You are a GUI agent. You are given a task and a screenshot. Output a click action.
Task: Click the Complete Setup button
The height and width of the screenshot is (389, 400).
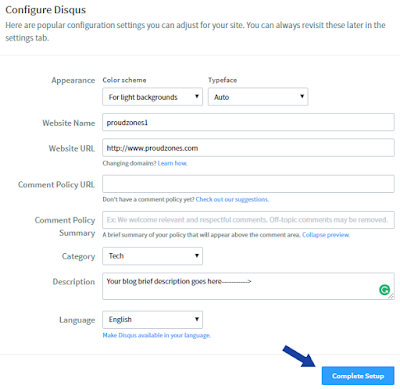click(358, 376)
